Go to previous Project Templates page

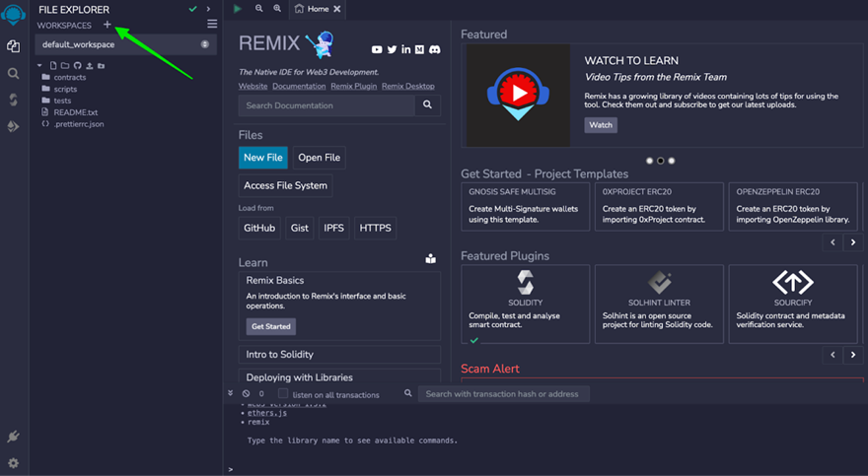click(832, 242)
